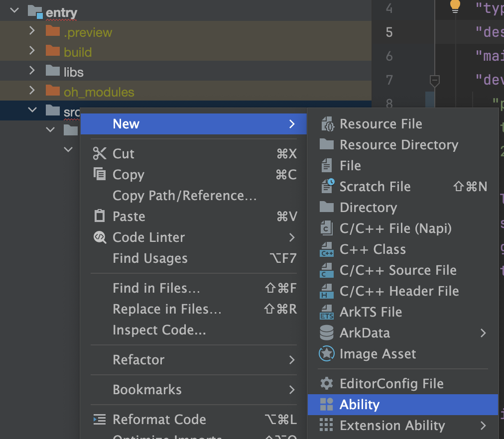
Task: Expand the libs folder
Action: 32,70
